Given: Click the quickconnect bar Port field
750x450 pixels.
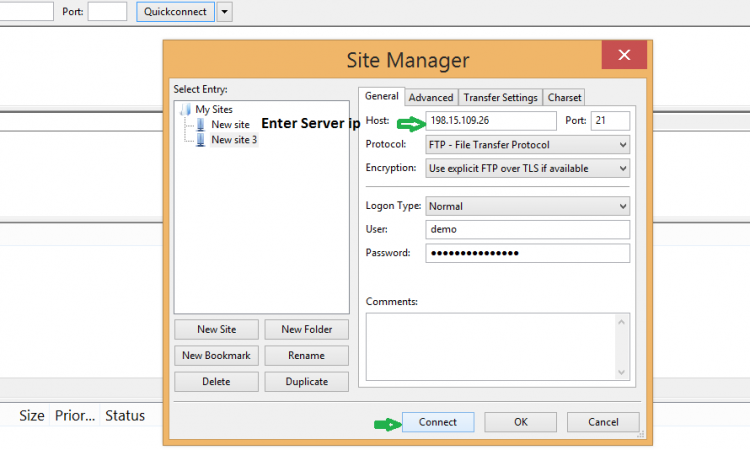Looking at the screenshot, I should tap(107, 11).
